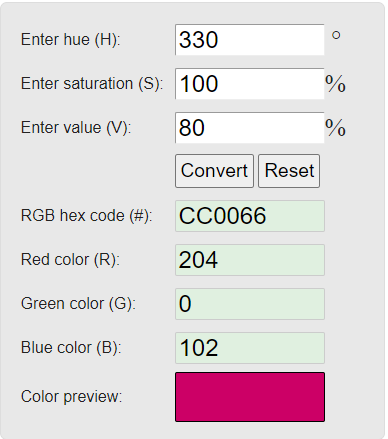The height and width of the screenshot is (439, 388).
Task: Click the Reset button
Action: [289, 171]
